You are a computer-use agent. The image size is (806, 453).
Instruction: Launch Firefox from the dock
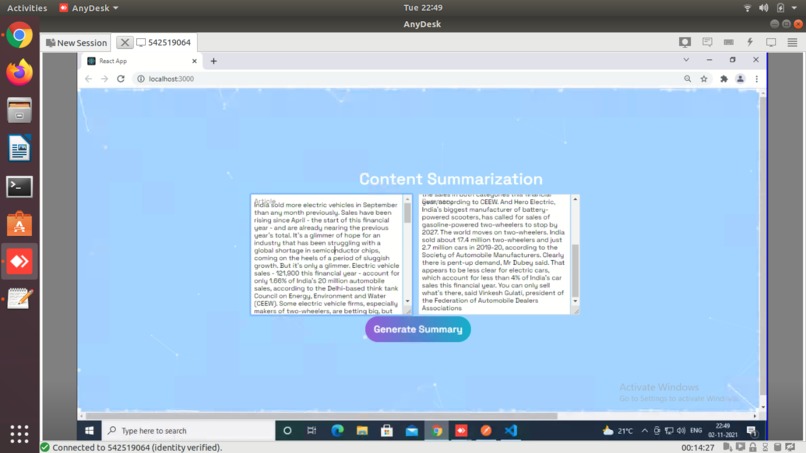pos(19,73)
